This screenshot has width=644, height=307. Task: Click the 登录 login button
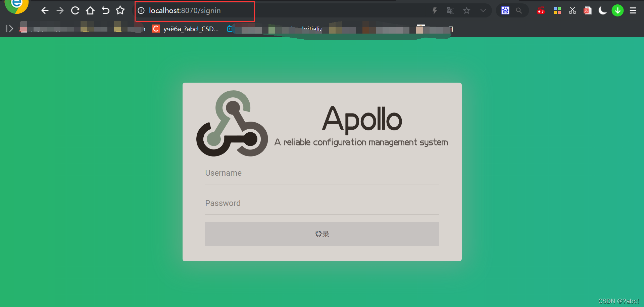(322, 234)
